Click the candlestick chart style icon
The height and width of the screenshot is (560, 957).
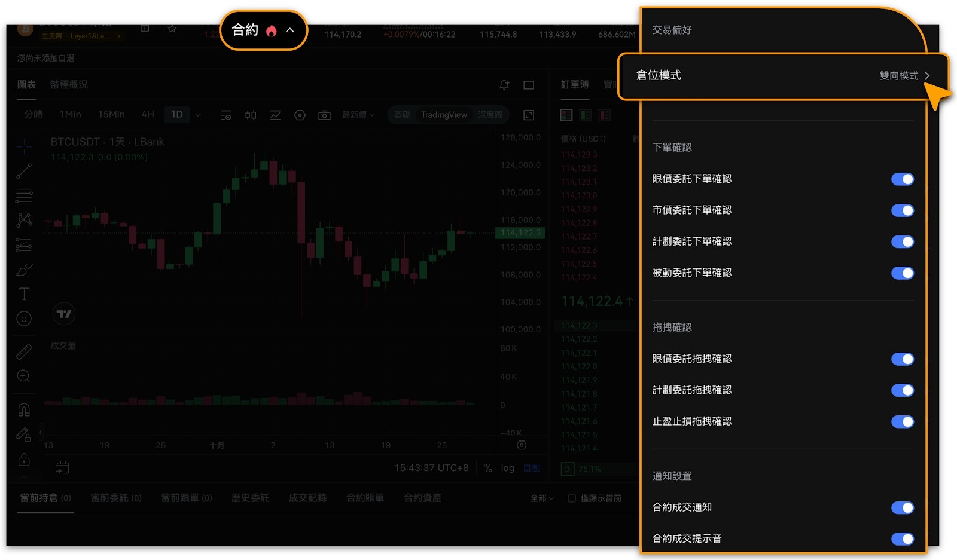click(251, 115)
